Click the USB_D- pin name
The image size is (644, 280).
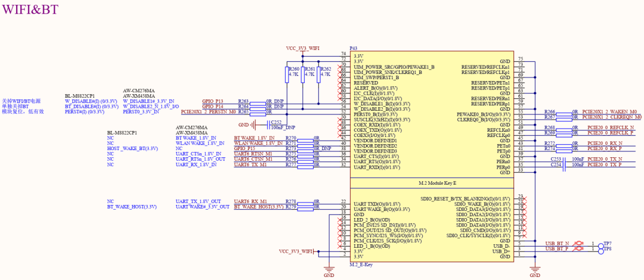coord(501,246)
